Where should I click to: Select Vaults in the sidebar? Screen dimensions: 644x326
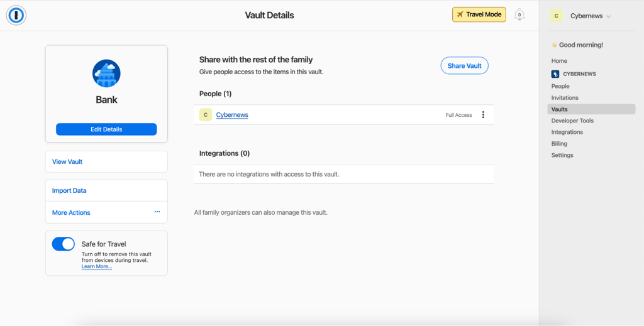click(x=591, y=109)
